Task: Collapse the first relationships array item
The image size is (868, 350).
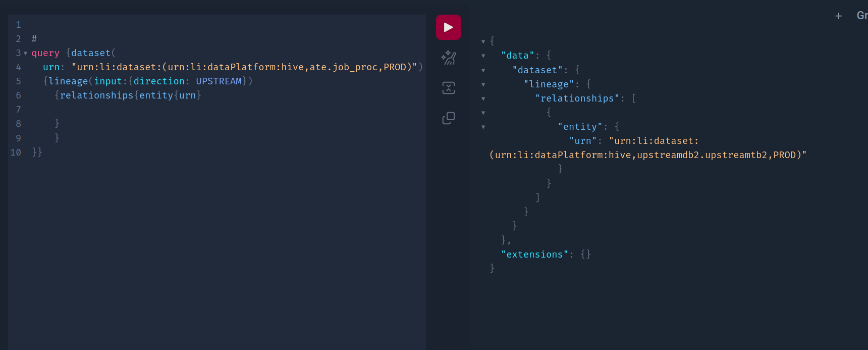Action: [x=483, y=113]
